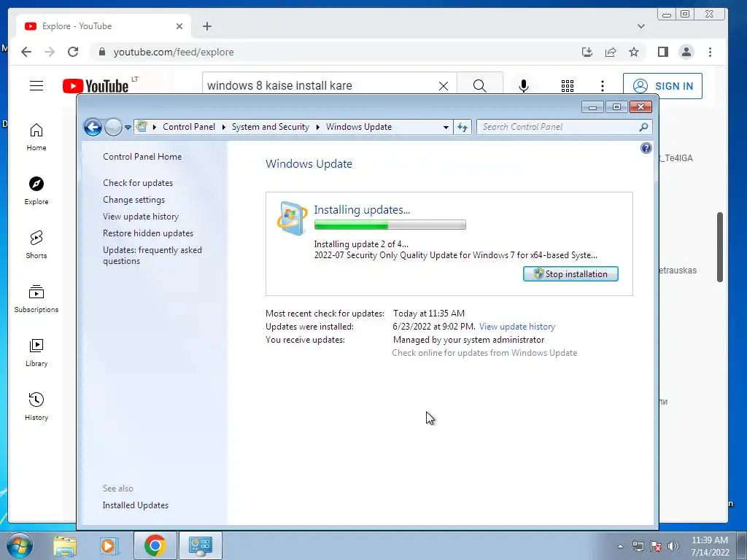
Task: Open recent pages dropdown beside navigation arrows
Action: (x=128, y=127)
